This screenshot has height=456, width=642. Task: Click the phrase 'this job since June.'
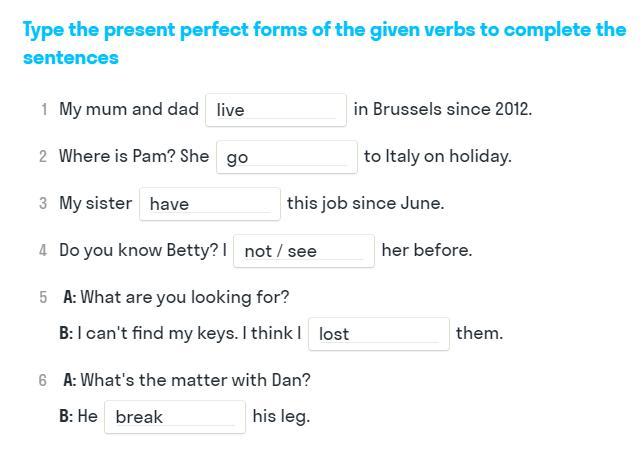pos(365,203)
